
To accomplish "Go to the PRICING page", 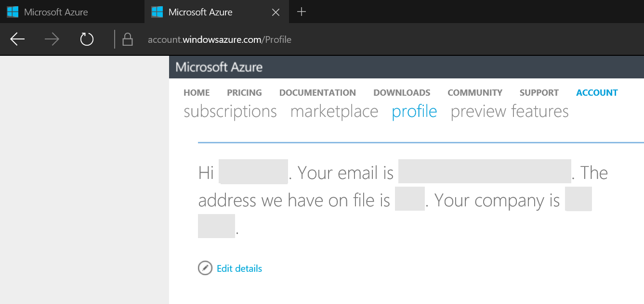I will (x=244, y=93).
